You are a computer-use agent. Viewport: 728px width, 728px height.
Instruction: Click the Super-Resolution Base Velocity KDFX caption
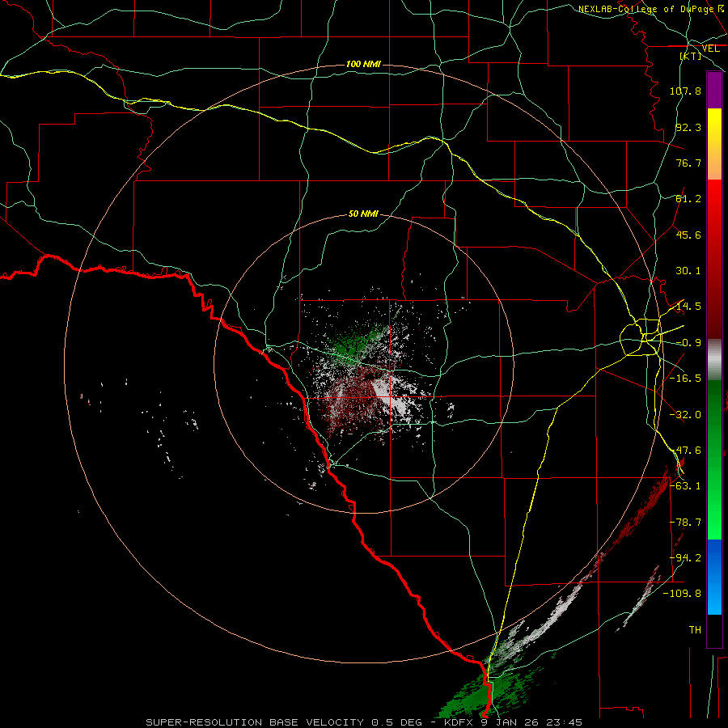[x=364, y=722]
